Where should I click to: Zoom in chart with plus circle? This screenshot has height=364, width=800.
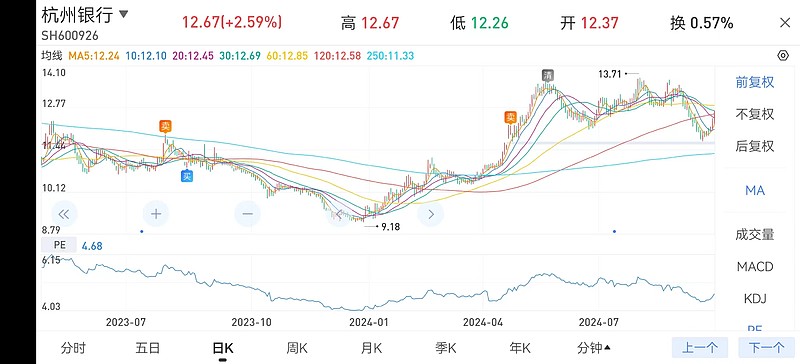click(156, 214)
